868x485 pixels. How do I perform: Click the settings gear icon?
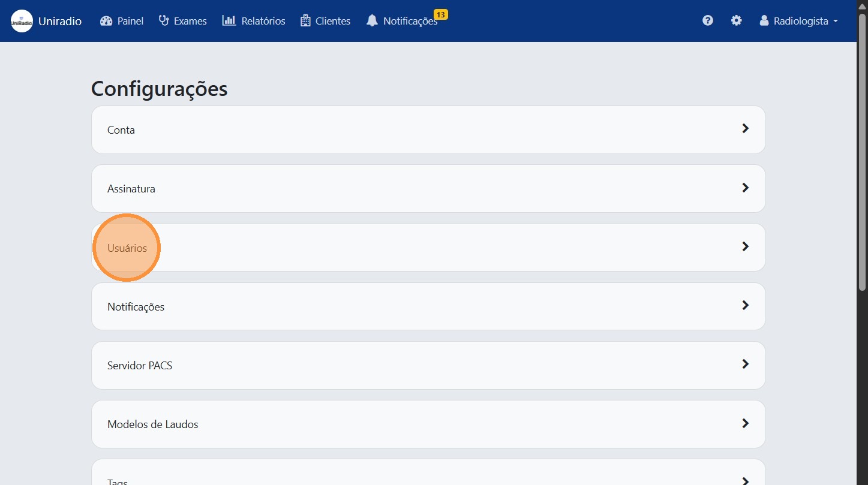(736, 20)
